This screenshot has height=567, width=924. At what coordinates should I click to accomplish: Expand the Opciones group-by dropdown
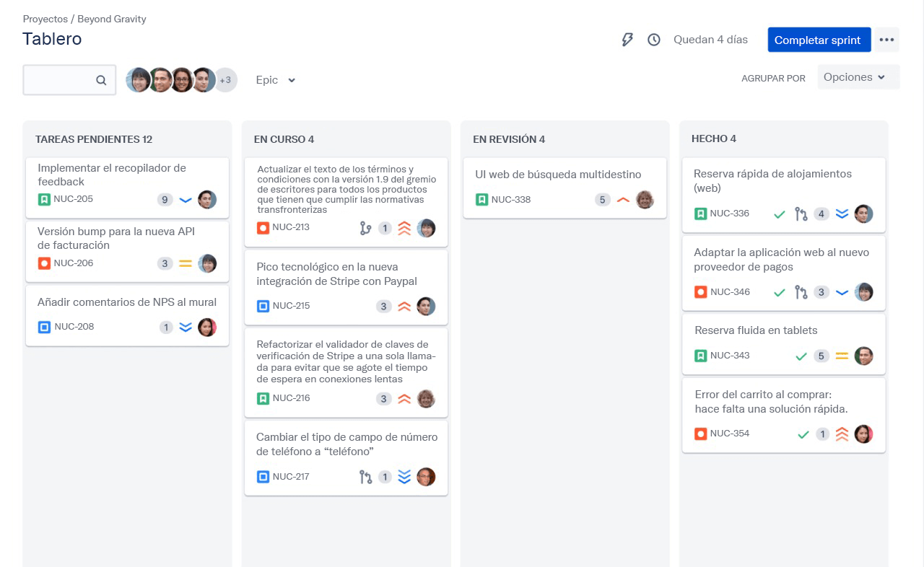point(858,77)
